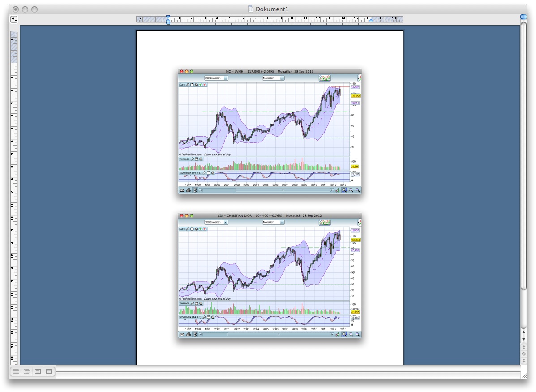Click the zoom out magnifier in Christian Dior chart
Image resolution: width=536 pixels, height=392 pixels.
[x=351, y=335]
